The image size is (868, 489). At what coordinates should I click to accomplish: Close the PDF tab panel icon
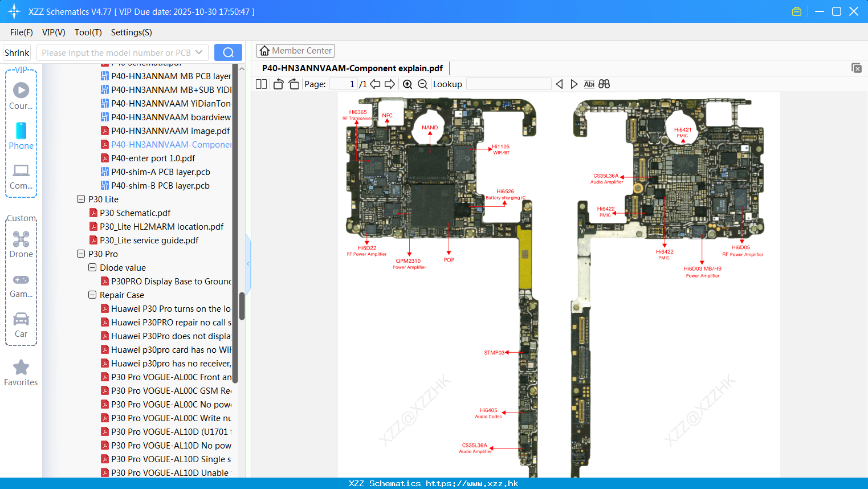pos(856,68)
